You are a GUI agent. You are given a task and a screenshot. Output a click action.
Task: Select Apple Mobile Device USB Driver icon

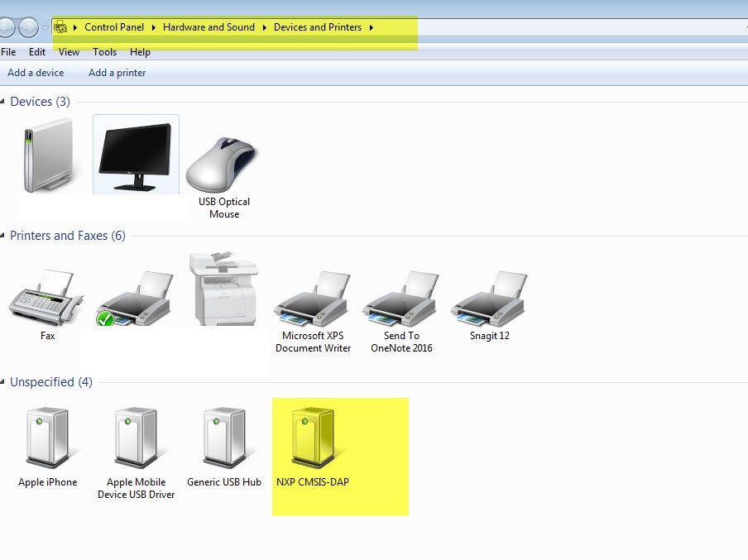(x=136, y=438)
